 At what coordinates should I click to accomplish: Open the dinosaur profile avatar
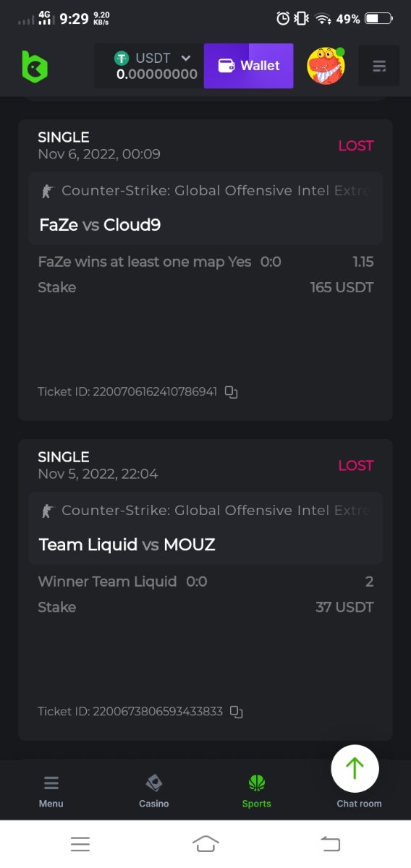[x=326, y=66]
